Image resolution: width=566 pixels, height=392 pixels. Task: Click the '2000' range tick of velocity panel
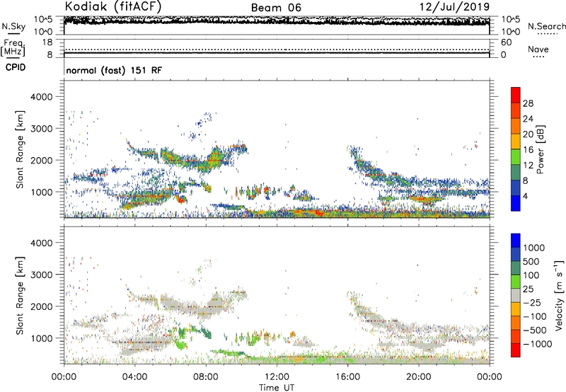coord(41,306)
